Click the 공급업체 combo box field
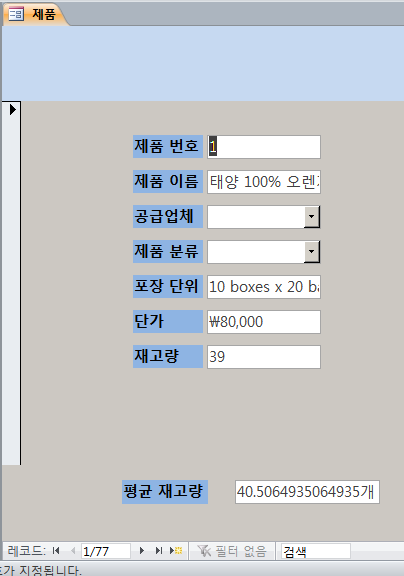The width and height of the screenshot is (404, 576). 264,216
